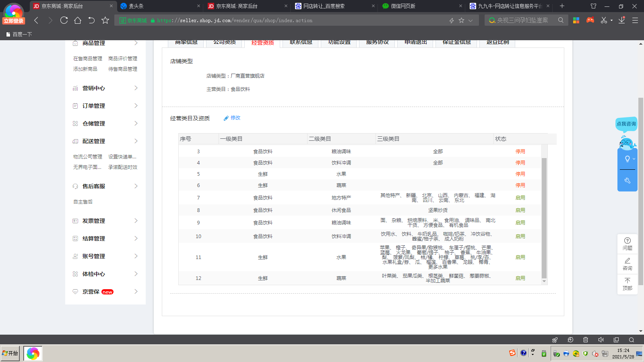This screenshot has height=362, width=644.
Task: Click the main page vertical scrollbar
Action: point(641,191)
